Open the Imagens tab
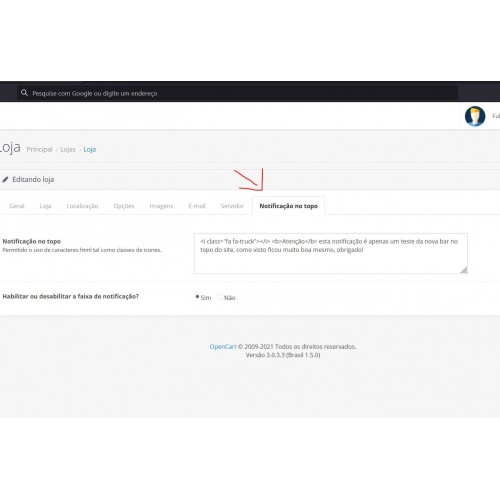 point(161,206)
